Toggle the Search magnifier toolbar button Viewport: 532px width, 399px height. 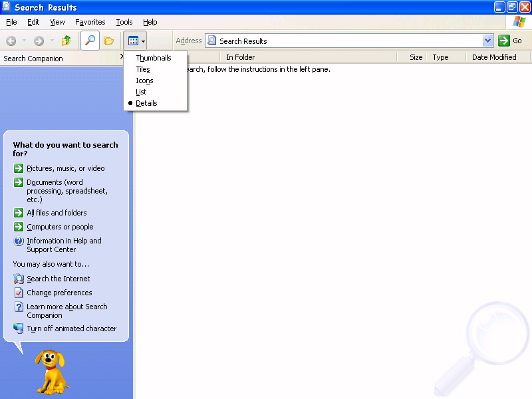tap(90, 41)
